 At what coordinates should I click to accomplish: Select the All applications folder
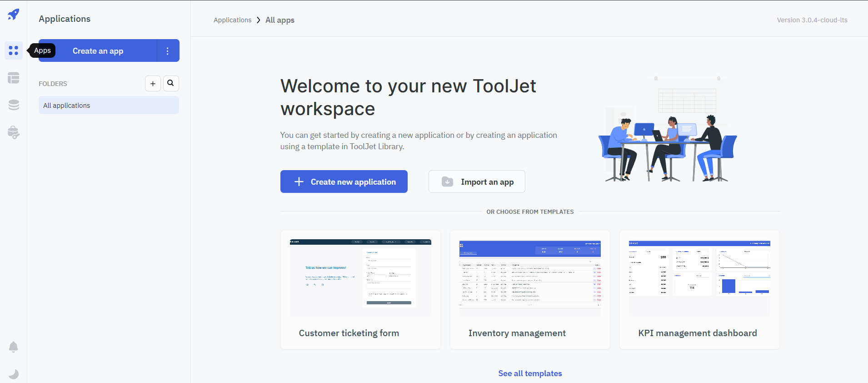point(109,106)
